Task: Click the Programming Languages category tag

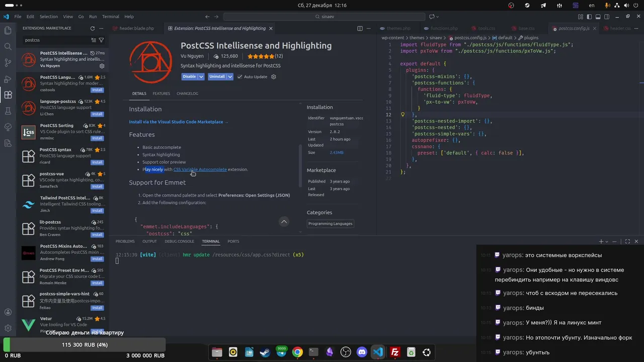Action: [x=331, y=224]
